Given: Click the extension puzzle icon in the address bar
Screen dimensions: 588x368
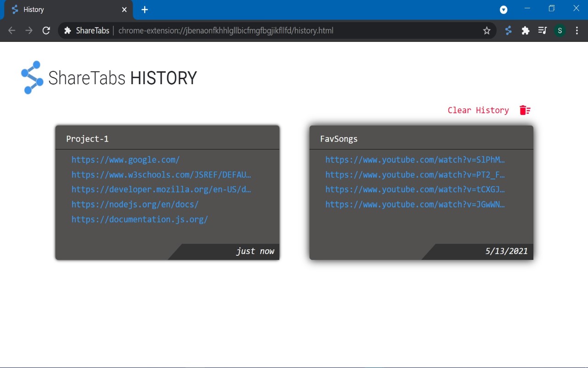Looking at the screenshot, I should coord(68,31).
